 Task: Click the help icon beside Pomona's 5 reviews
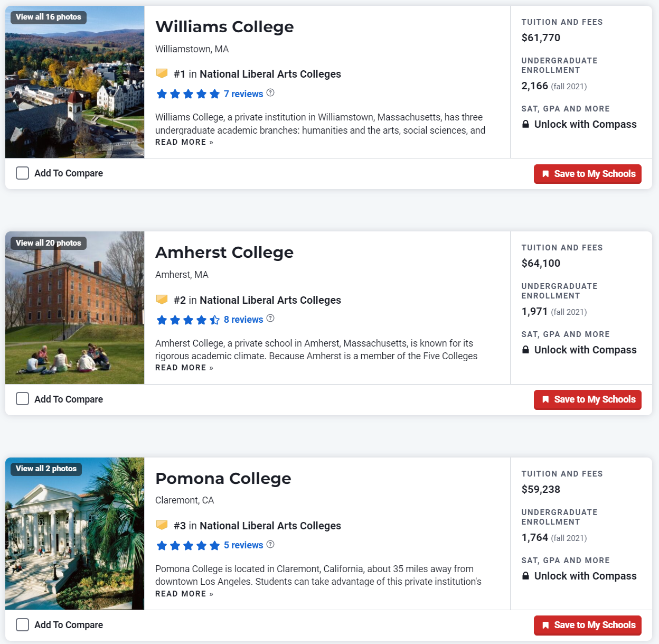point(270,545)
